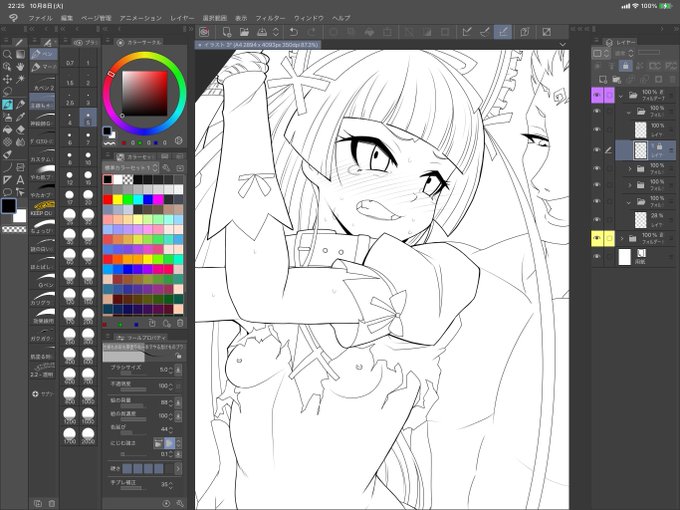Image resolution: width=680 pixels, height=510 pixels.
Task: Toggle the highlighted snap-to-ruler icon
Action: pyautogui.click(x=503, y=32)
